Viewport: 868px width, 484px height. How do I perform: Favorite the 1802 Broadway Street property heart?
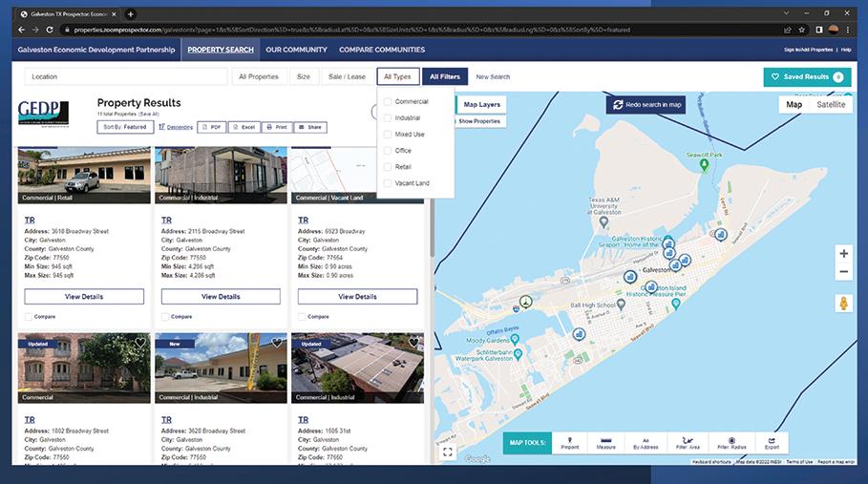tap(140, 343)
